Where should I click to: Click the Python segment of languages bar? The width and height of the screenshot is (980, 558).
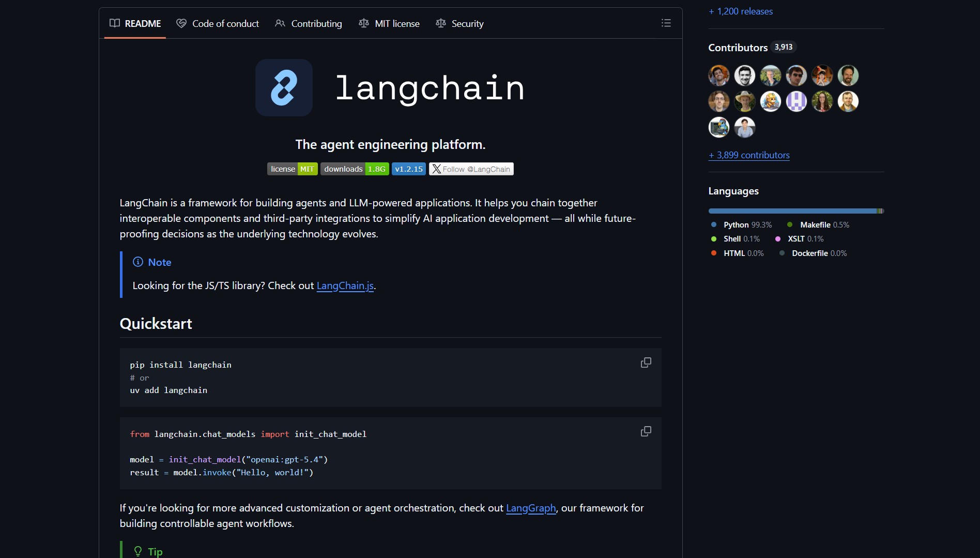coord(791,211)
